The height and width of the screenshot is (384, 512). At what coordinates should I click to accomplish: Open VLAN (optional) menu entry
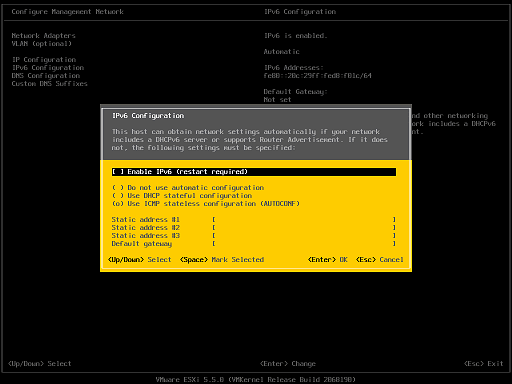(42, 44)
